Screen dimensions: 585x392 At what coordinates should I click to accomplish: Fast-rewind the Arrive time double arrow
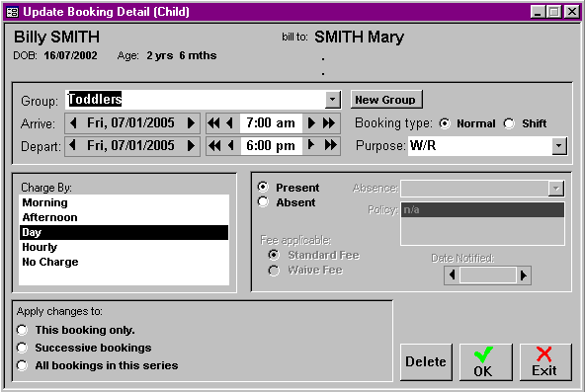[213, 123]
